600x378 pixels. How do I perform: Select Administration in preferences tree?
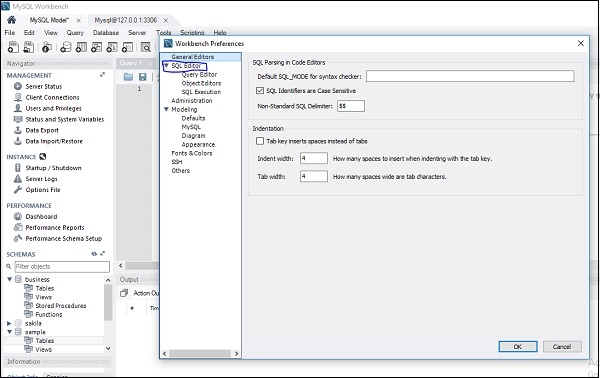[192, 101]
